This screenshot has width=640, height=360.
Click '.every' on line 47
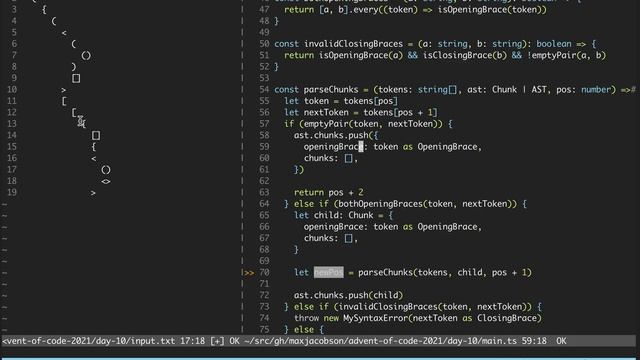(363, 10)
